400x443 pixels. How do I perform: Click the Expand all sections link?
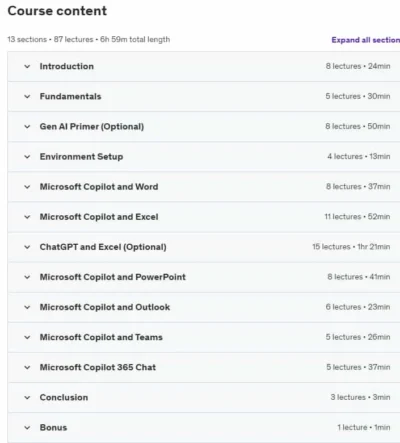[x=366, y=40]
